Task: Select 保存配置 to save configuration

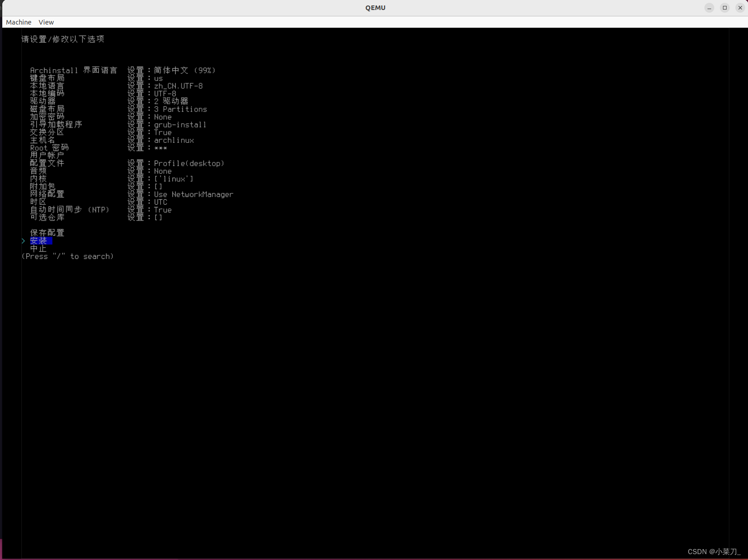Action: tap(47, 232)
